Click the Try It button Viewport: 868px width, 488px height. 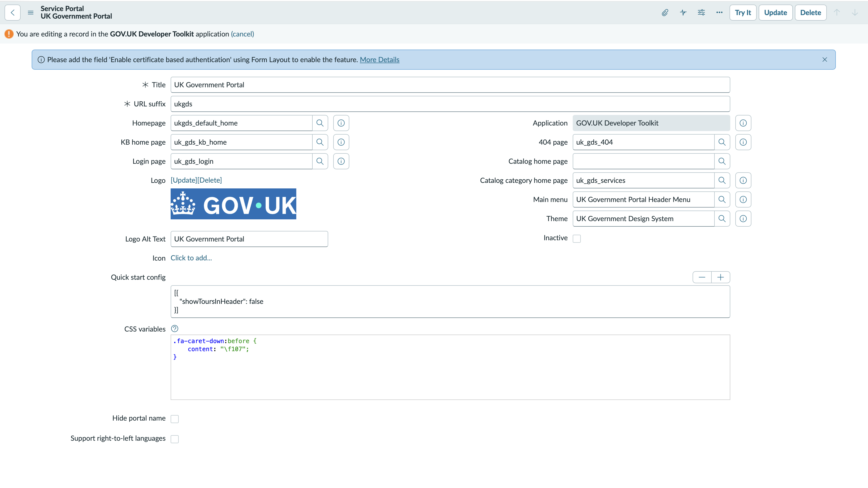point(743,13)
